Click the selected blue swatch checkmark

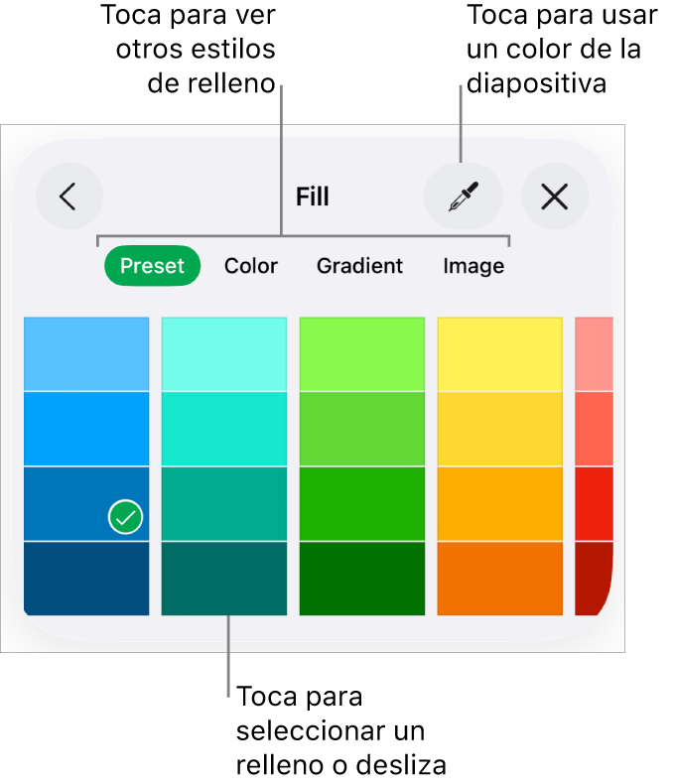pos(125,516)
